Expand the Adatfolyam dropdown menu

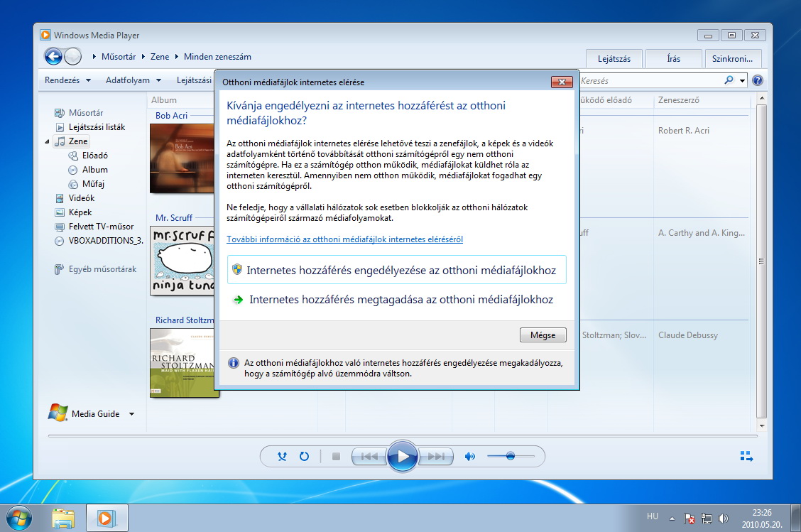pos(133,80)
